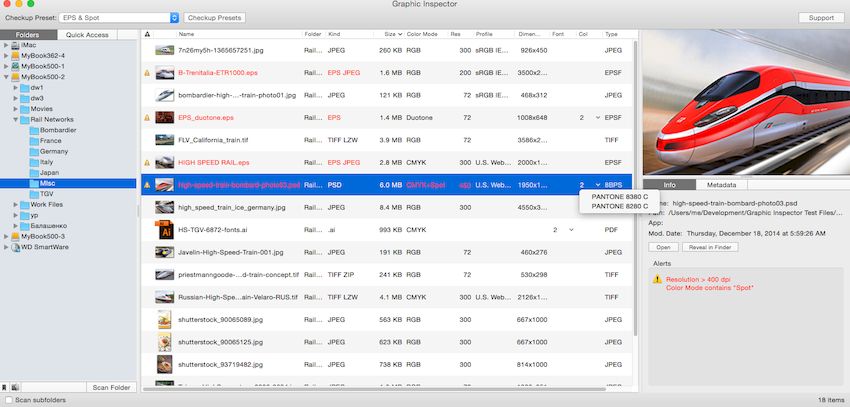Click the Checkup Presets button
Viewport: 850px width, 407px height.
(215, 18)
